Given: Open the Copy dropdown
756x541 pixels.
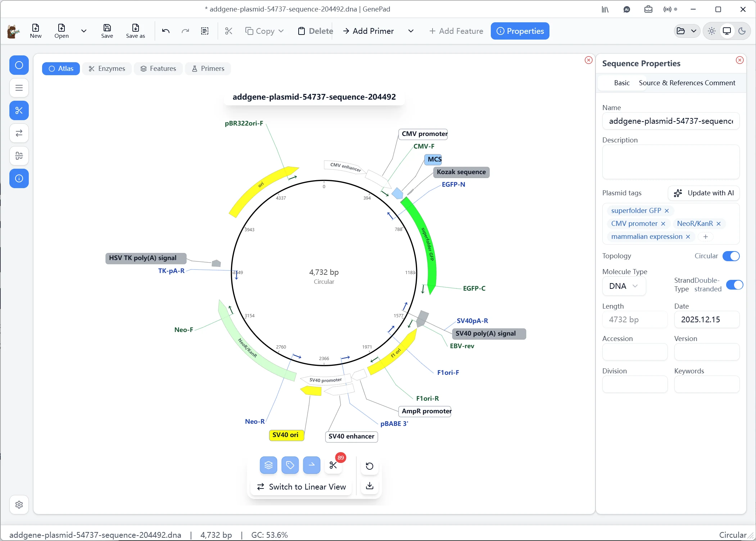Looking at the screenshot, I should [x=264, y=31].
